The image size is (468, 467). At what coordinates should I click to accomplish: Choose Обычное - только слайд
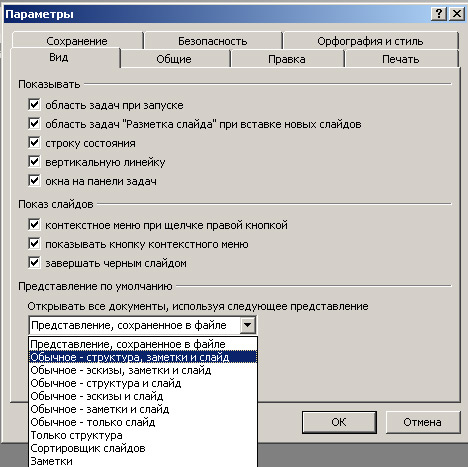(x=143, y=422)
